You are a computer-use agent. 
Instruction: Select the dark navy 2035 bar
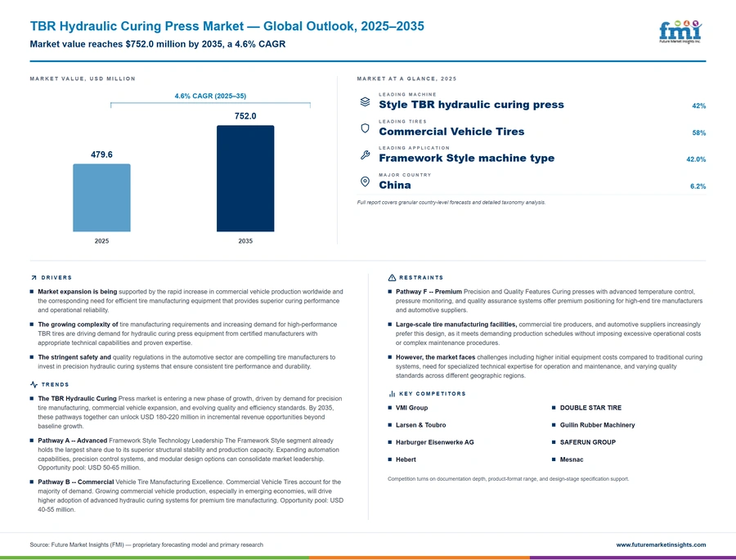(x=245, y=178)
